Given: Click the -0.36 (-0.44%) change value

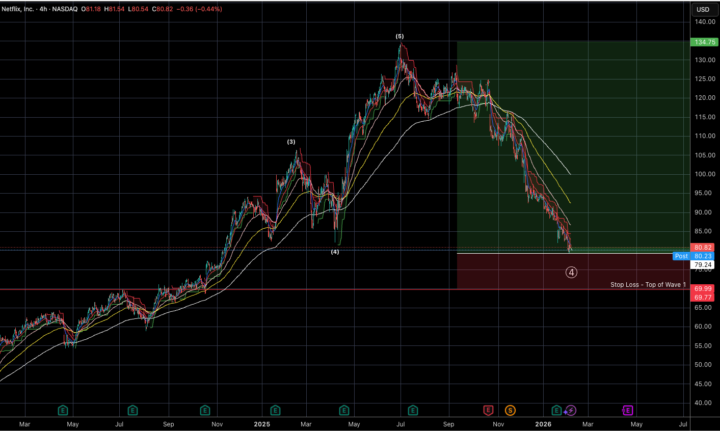Looking at the screenshot, I should (199, 9).
